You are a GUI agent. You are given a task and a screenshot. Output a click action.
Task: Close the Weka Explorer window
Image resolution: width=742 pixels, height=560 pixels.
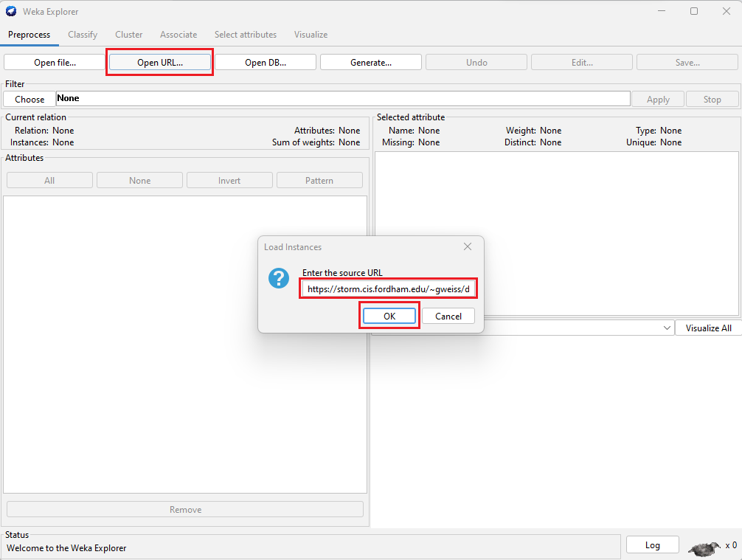(727, 11)
